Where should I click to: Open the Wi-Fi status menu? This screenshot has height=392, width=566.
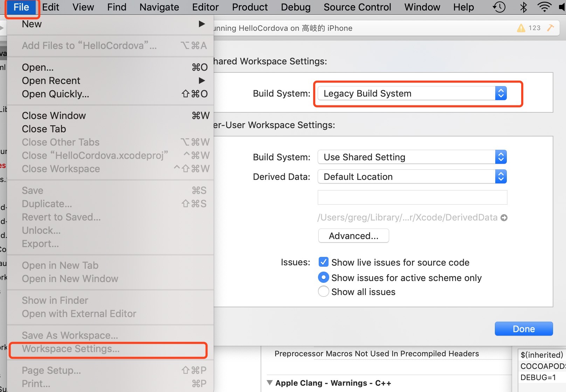tap(544, 7)
